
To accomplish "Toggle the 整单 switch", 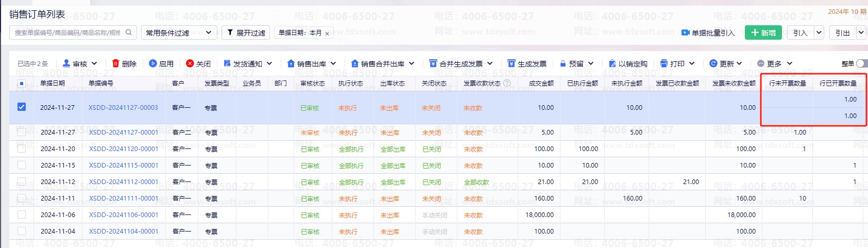I will click(x=861, y=63).
